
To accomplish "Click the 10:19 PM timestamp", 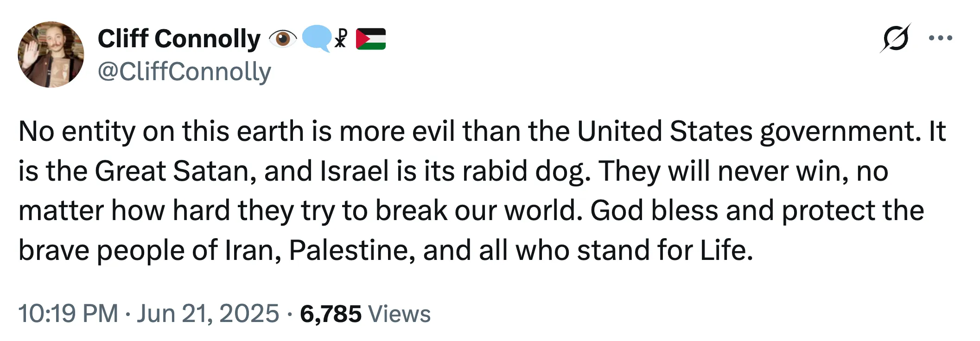I will pos(68,314).
